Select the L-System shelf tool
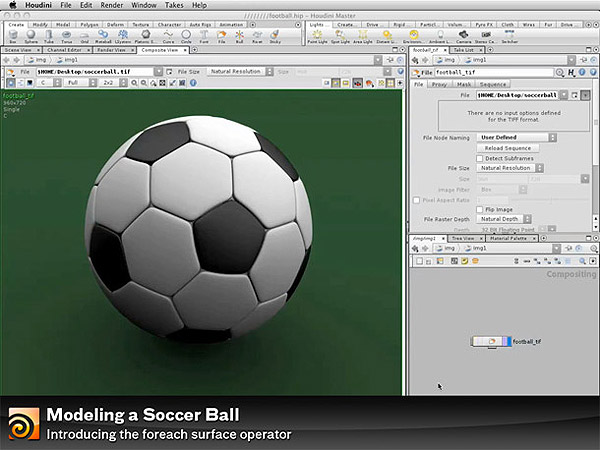The image size is (600, 450). (123, 37)
